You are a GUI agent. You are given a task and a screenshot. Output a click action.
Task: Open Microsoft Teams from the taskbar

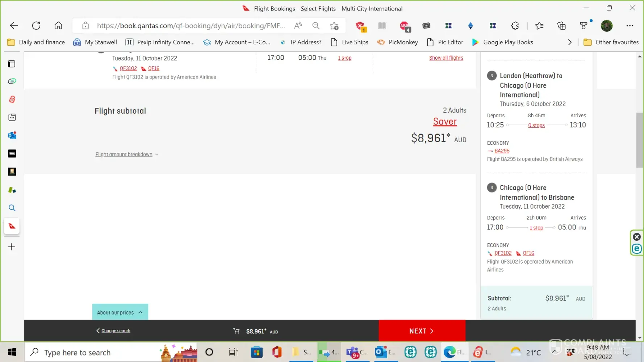[356, 352]
